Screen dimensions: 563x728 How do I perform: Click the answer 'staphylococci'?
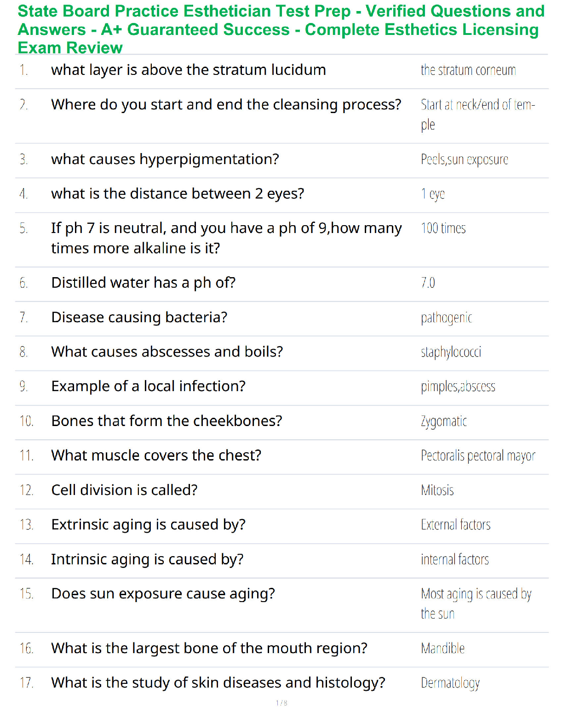(451, 352)
